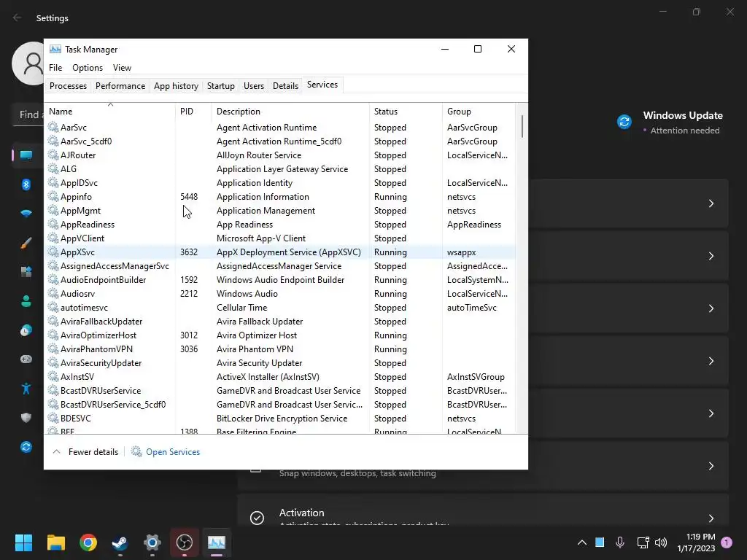Select the AppMgmt service row
The height and width of the screenshot is (560, 747).
(280, 211)
